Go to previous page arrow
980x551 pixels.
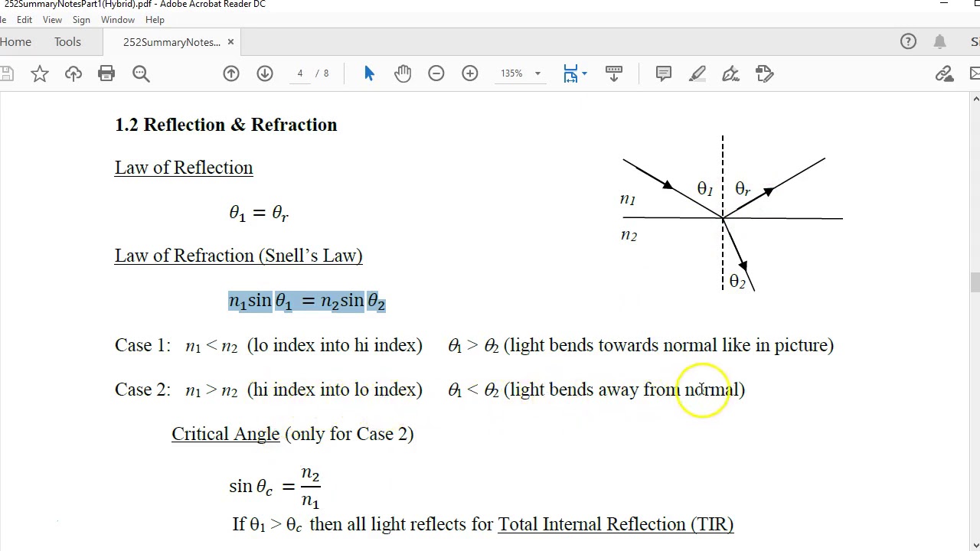point(231,73)
